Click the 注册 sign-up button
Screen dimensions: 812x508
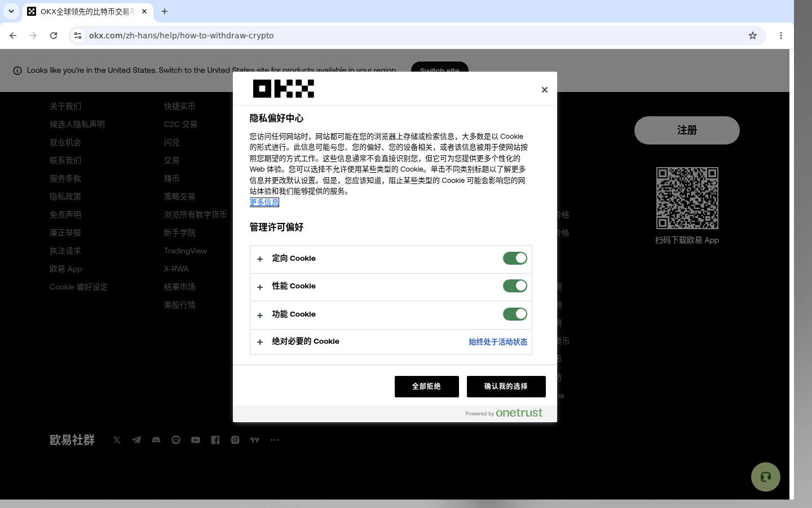(x=687, y=130)
